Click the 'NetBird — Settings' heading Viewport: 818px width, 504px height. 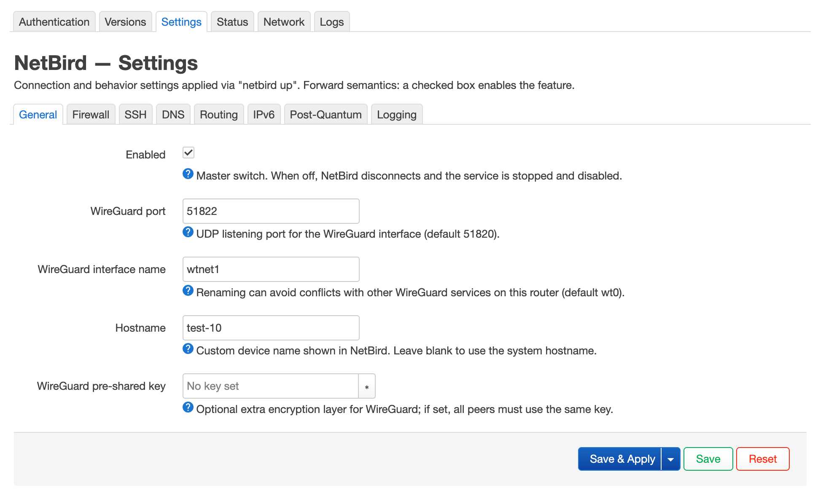click(x=106, y=63)
